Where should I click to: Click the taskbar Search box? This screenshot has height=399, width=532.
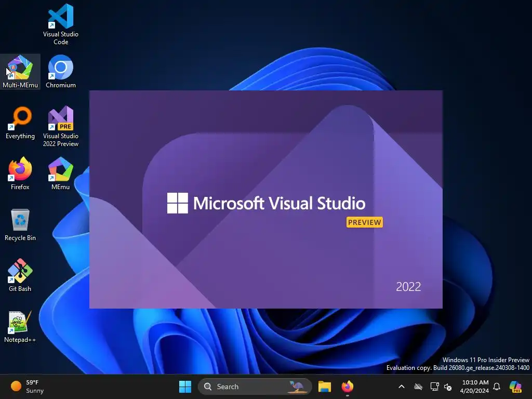(255, 387)
